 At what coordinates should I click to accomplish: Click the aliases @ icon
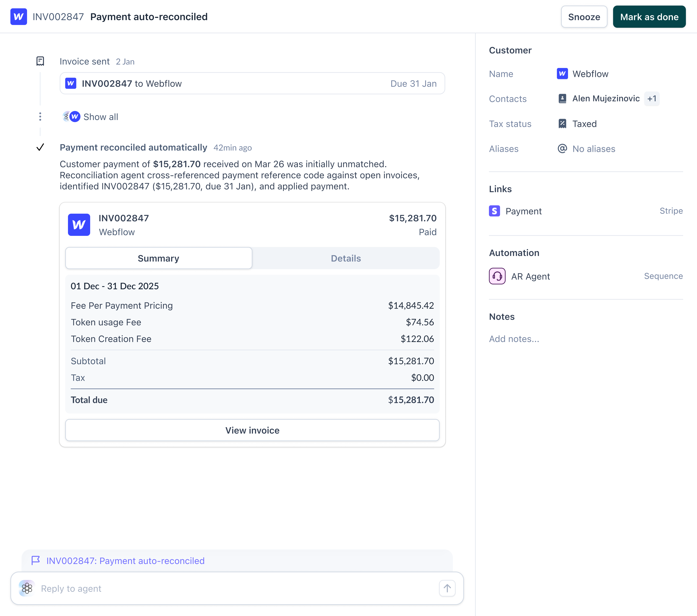[562, 149]
